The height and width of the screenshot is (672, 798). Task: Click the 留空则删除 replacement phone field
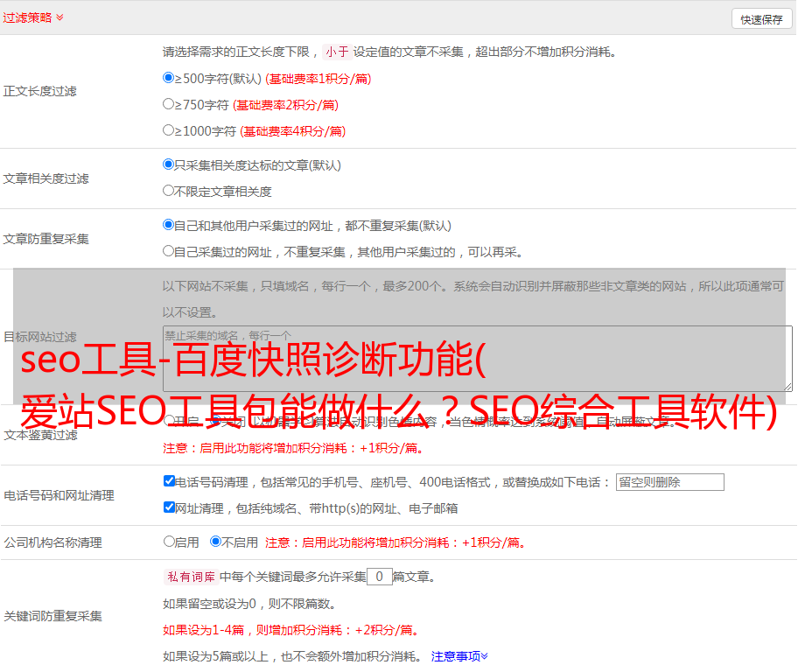point(669,482)
